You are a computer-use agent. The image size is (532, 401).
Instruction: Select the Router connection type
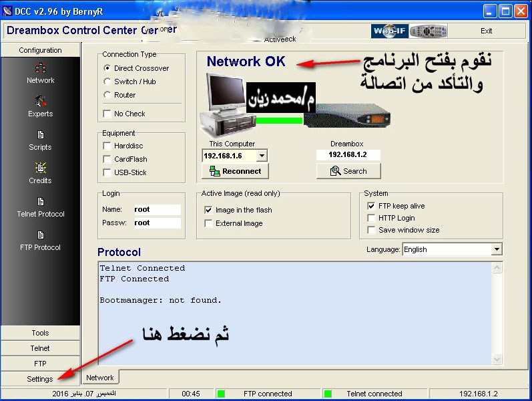pyautogui.click(x=107, y=95)
